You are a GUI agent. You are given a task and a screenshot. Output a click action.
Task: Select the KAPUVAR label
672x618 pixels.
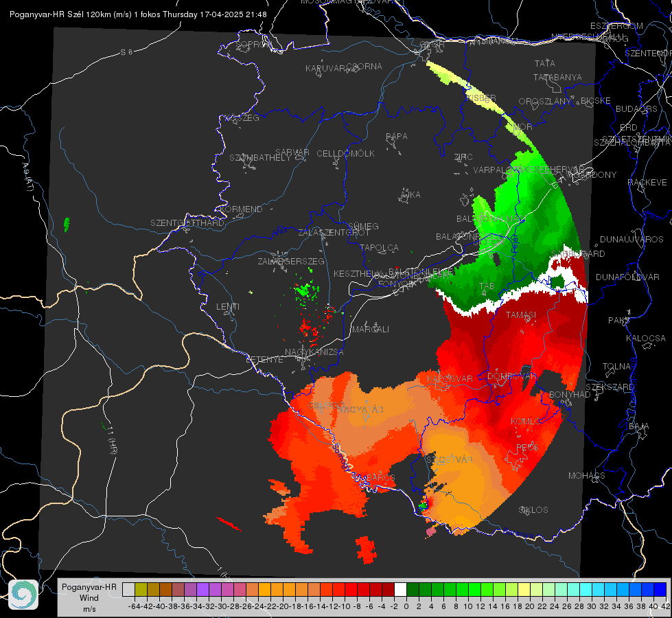[326, 69]
